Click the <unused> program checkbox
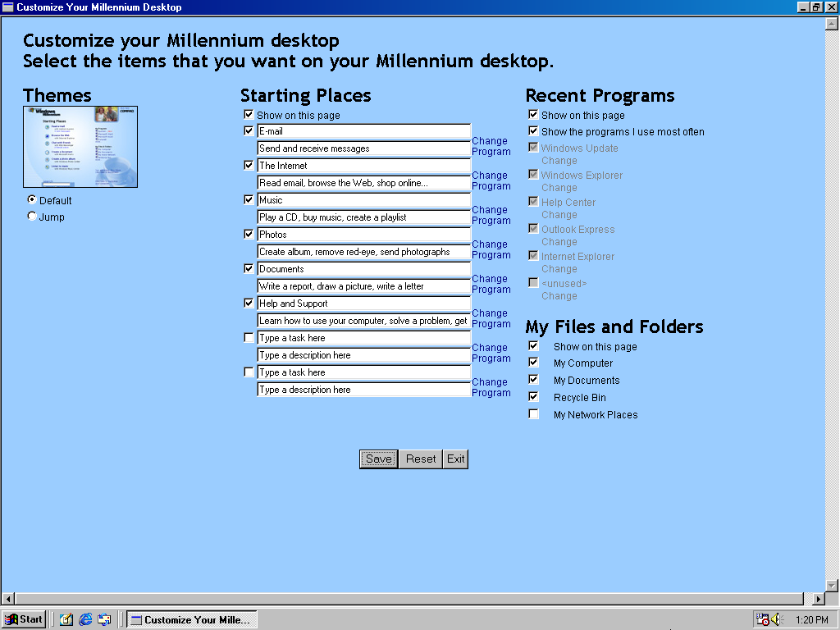The height and width of the screenshot is (630, 840). (x=533, y=282)
